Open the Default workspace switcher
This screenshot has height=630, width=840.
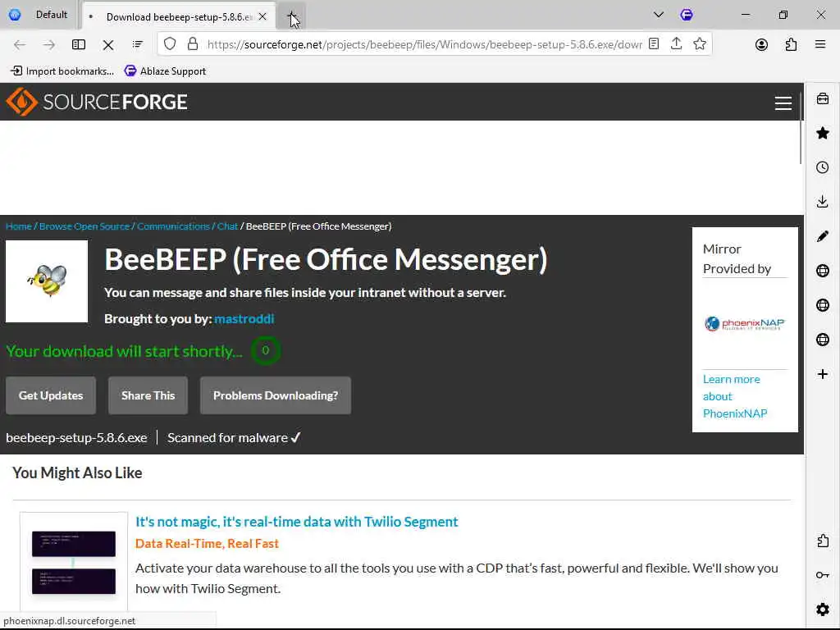coord(39,15)
